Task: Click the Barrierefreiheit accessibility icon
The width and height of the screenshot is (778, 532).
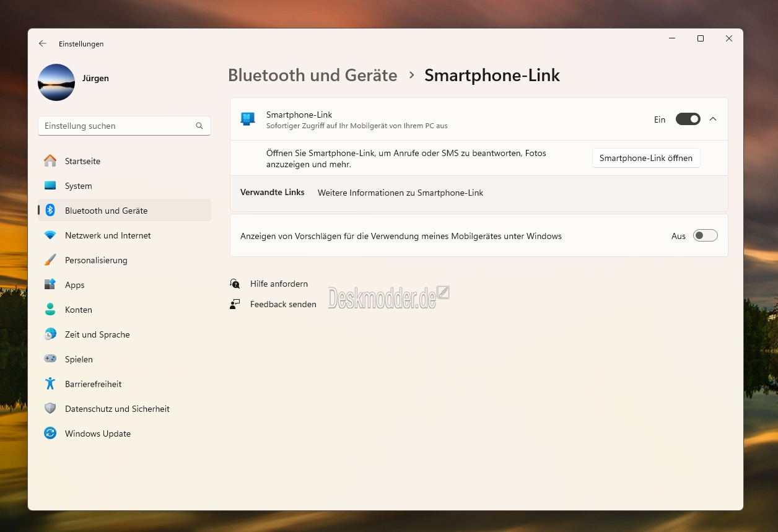Action: tap(50, 384)
